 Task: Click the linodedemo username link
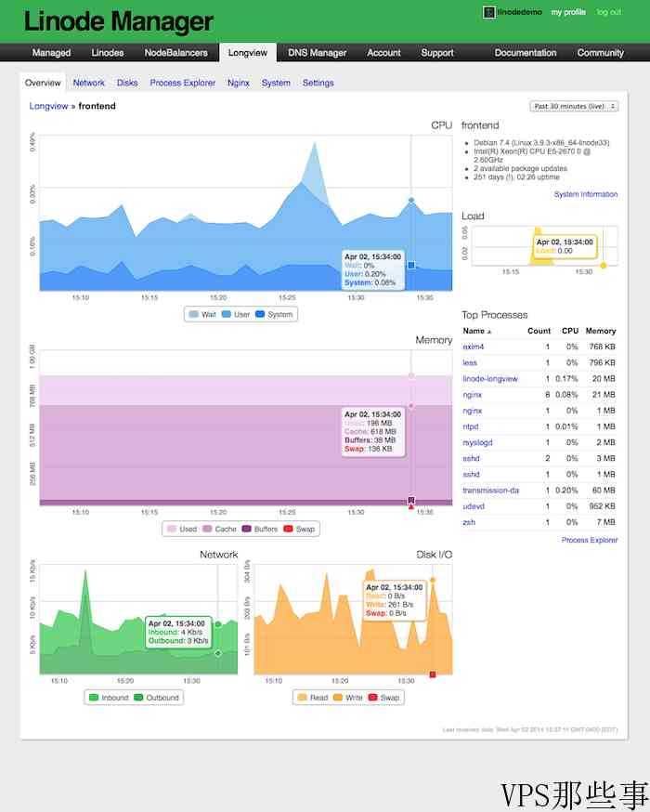click(x=520, y=12)
